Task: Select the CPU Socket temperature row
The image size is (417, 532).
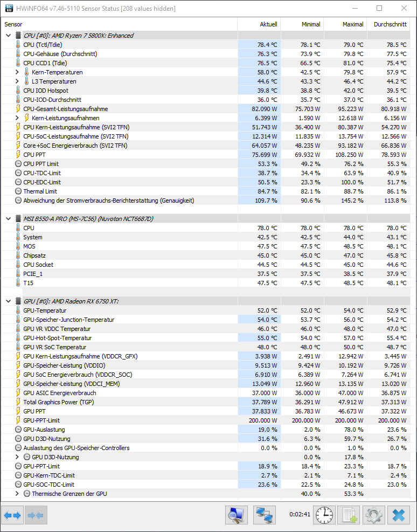Action: pos(205,264)
